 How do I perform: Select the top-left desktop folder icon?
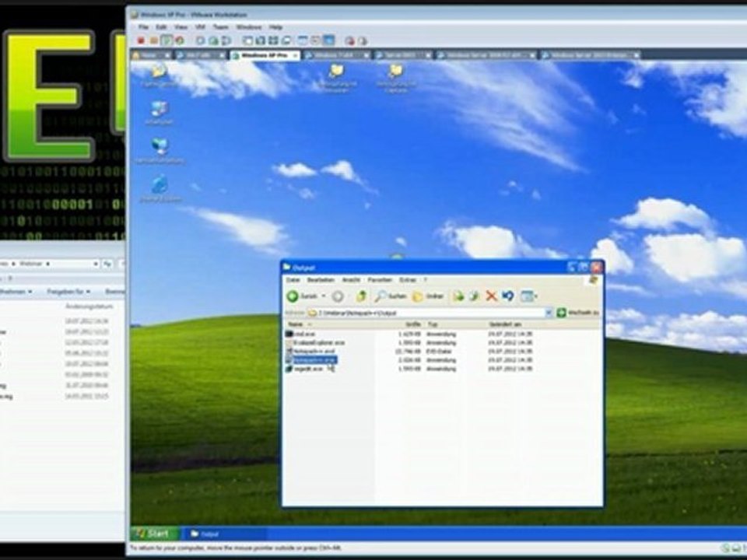[x=159, y=75]
